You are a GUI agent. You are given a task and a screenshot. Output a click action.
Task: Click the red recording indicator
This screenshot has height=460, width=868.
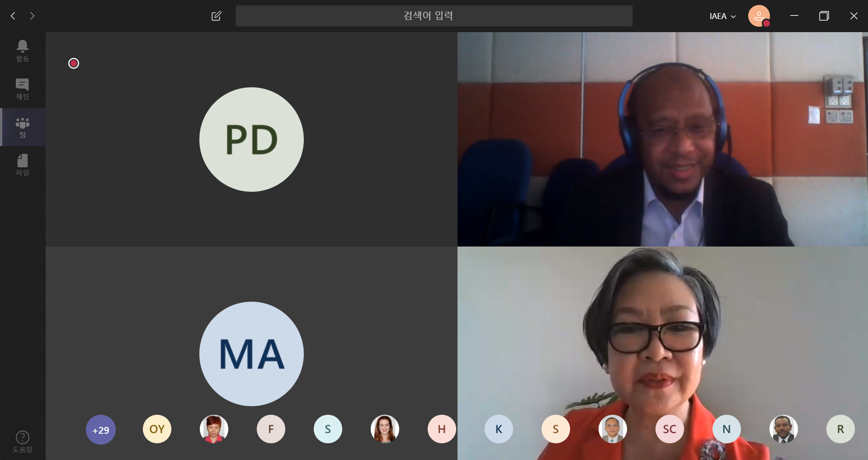point(74,63)
